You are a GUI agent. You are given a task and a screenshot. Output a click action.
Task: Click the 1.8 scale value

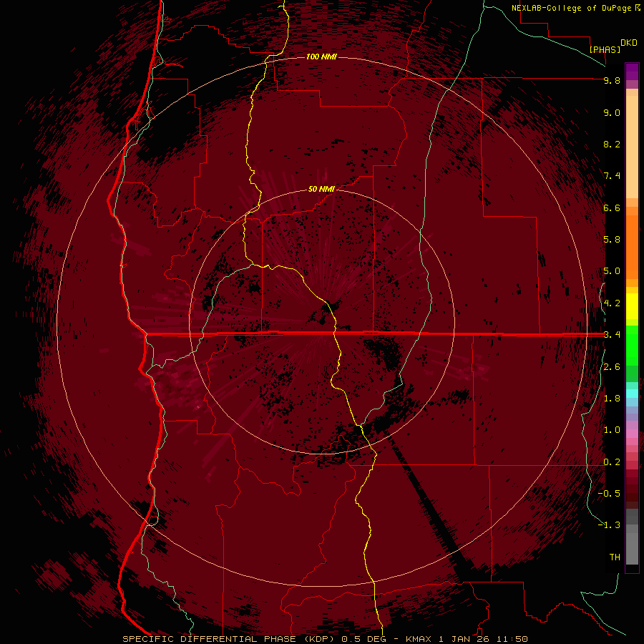tap(612, 399)
